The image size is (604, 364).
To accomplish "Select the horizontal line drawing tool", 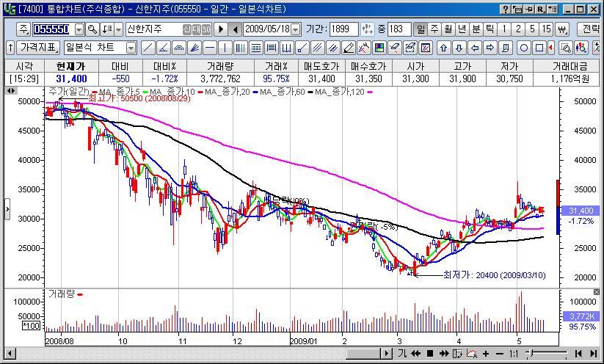I will click(x=210, y=48).
